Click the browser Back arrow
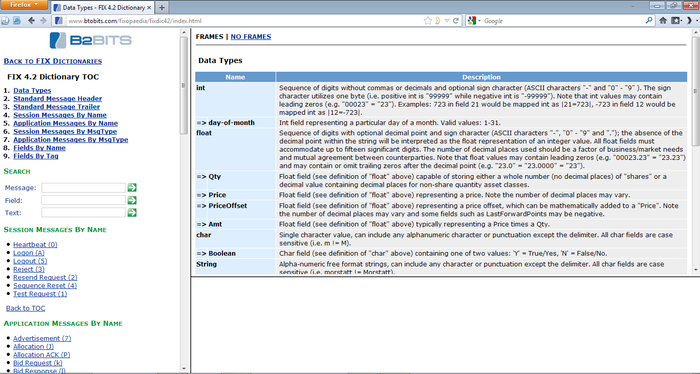Viewport: 700px width, 374px height. [31, 21]
